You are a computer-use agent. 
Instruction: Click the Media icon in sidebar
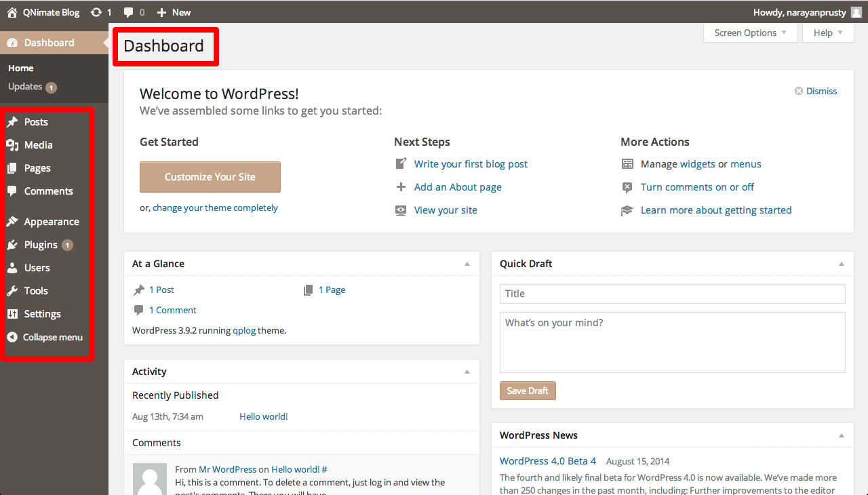pyautogui.click(x=12, y=145)
